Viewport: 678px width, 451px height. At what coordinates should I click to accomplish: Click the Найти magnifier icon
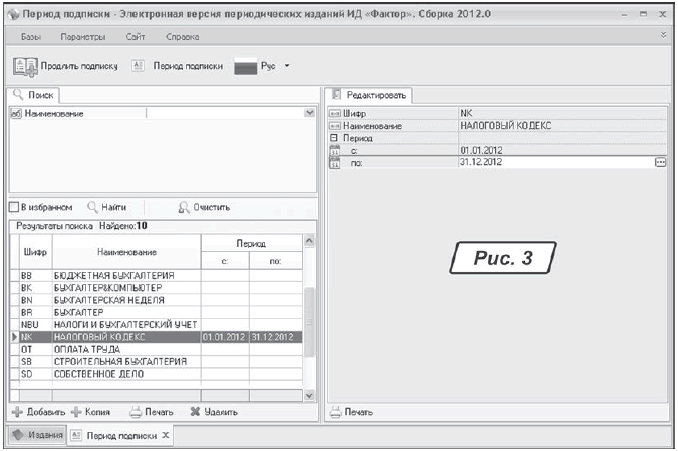(92, 207)
